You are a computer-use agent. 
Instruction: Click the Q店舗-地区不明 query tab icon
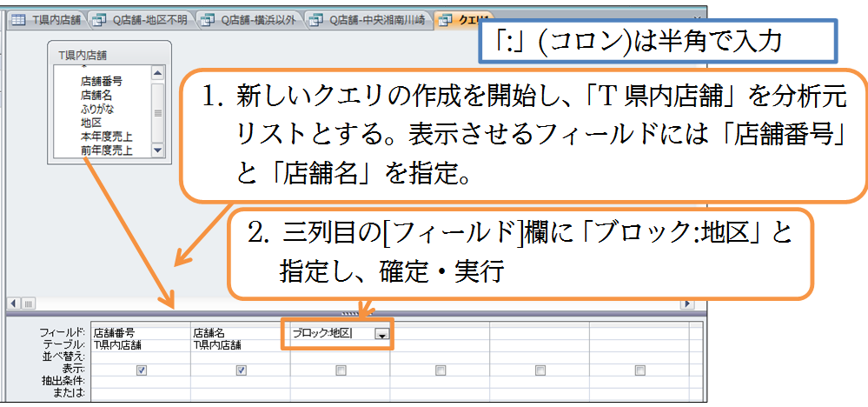100,17
